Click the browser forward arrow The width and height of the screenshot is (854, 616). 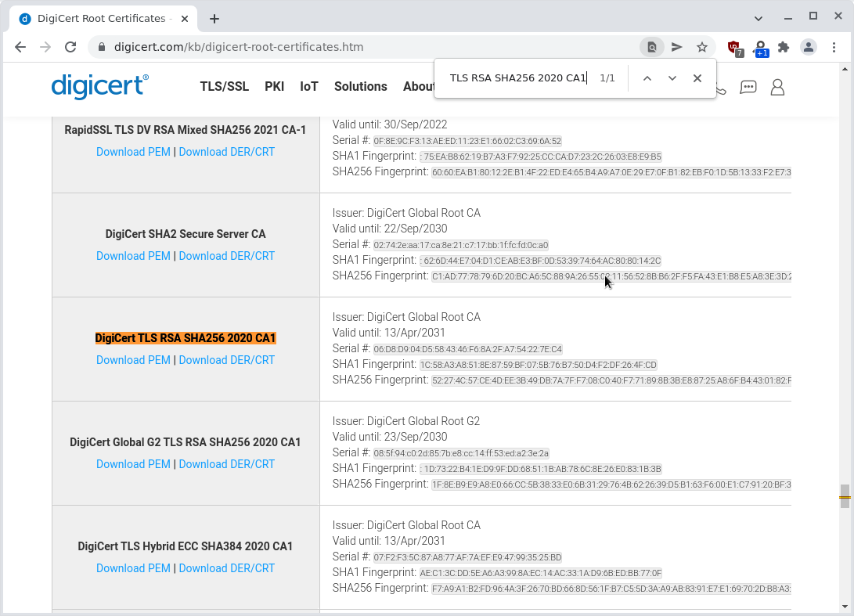click(45, 47)
